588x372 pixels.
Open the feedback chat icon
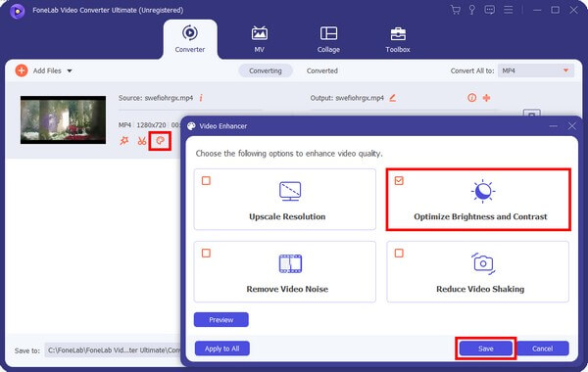tap(489, 10)
